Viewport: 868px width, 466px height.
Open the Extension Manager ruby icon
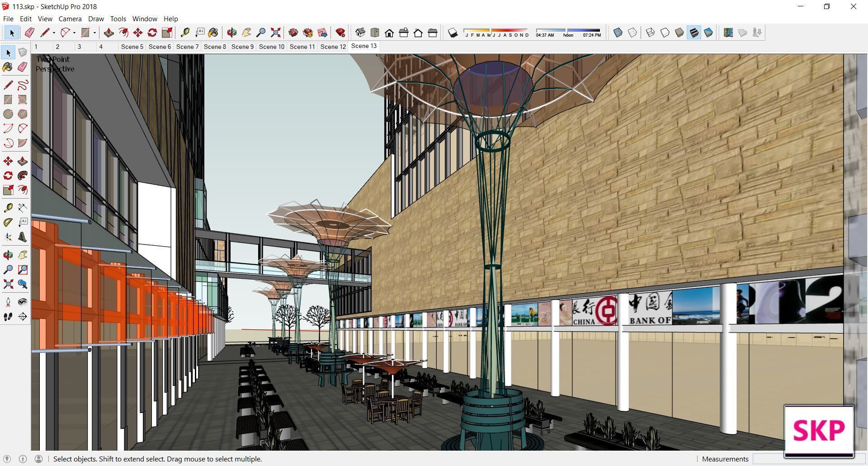point(340,33)
